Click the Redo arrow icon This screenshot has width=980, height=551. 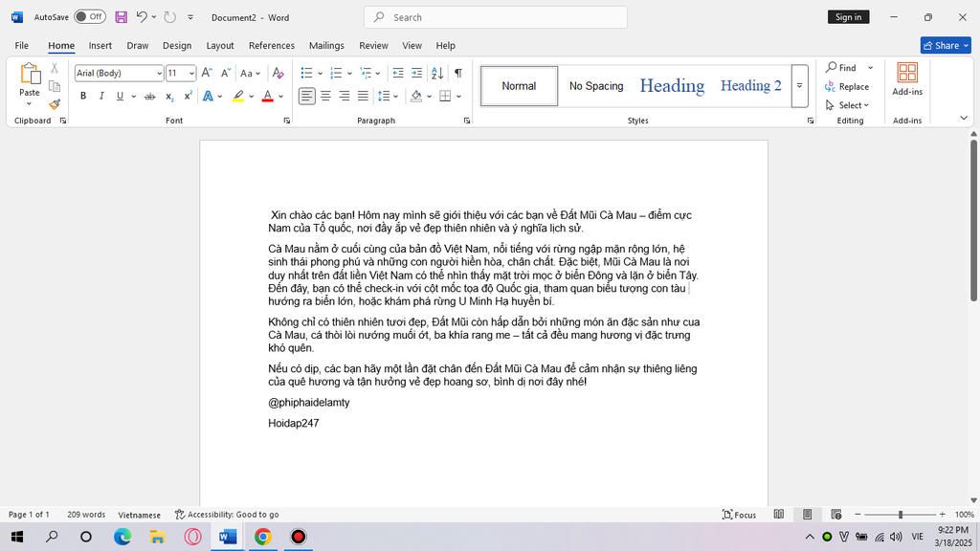pyautogui.click(x=170, y=17)
